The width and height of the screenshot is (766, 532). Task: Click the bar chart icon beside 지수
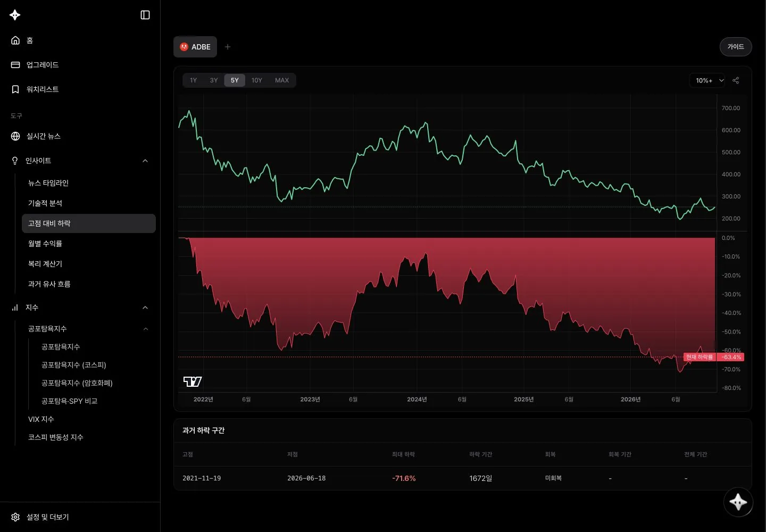pyautogui.click(x=15, y=307)
